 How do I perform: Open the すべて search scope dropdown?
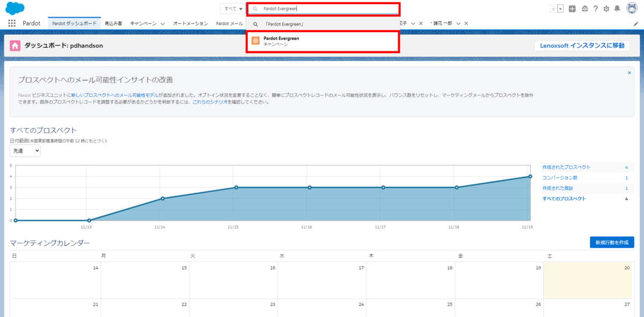pos(232,9)
